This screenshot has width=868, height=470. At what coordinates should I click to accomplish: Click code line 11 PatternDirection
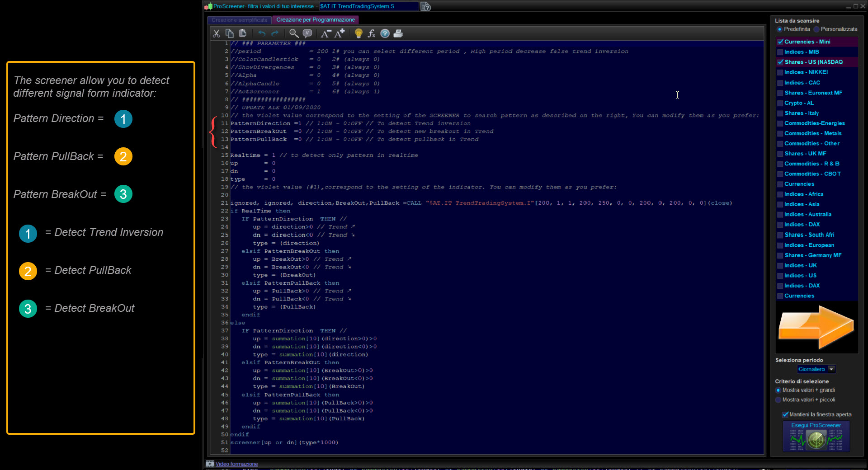tap(350, 123)
